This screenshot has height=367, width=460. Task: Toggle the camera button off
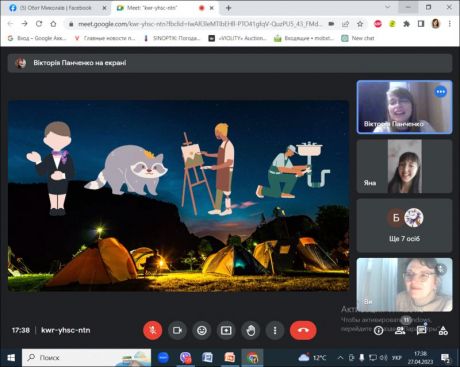(x=177, y=330)
